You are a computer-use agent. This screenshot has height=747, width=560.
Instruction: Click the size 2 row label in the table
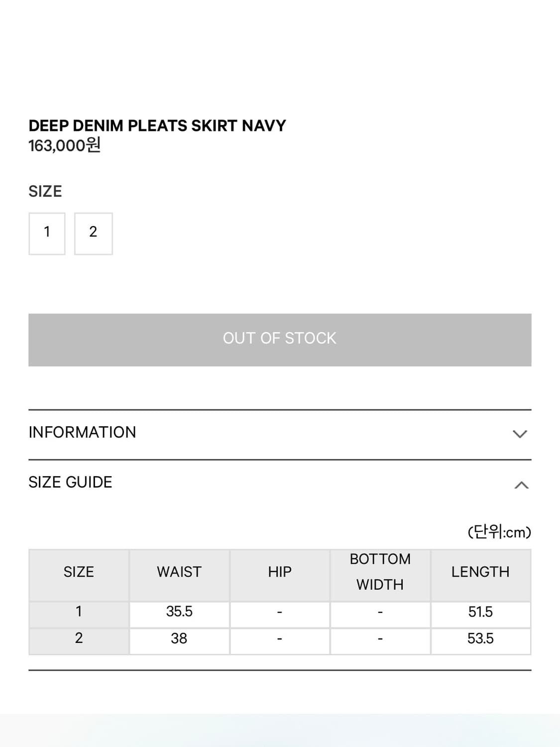coord(79,638)
